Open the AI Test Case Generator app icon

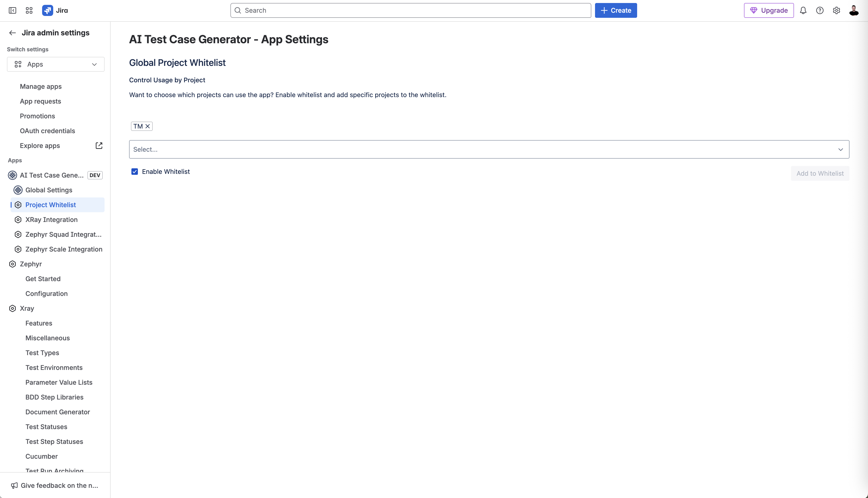point(12,175)
